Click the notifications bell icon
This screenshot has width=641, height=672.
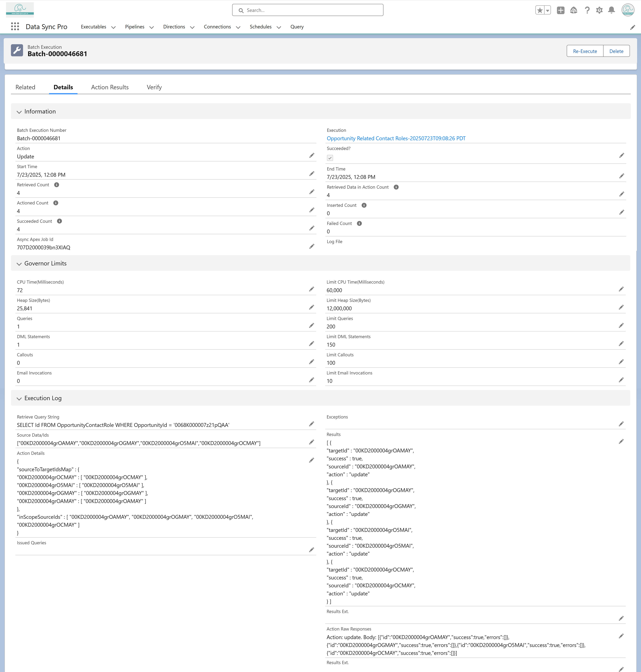[611, 10]
